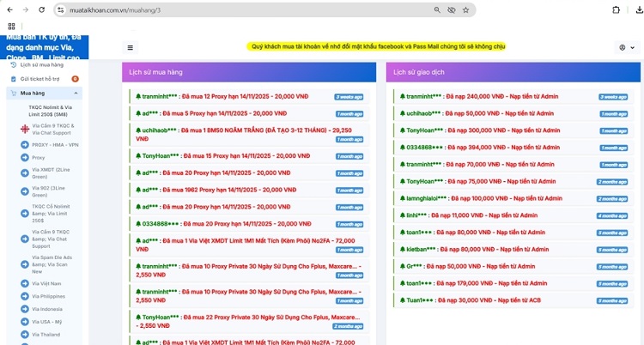Open PROXY - HMA - VPN category text
This screenshot has width=644, height=345.
click(x=55, y=145)
